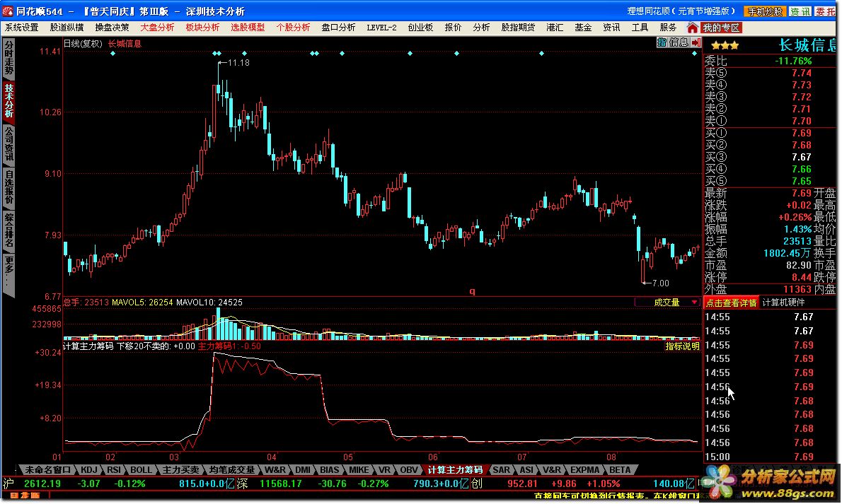Viewport: 842px width, 504px height.
Task: Click Shanghai index value 2612.19
Action: tap(42, 484)
